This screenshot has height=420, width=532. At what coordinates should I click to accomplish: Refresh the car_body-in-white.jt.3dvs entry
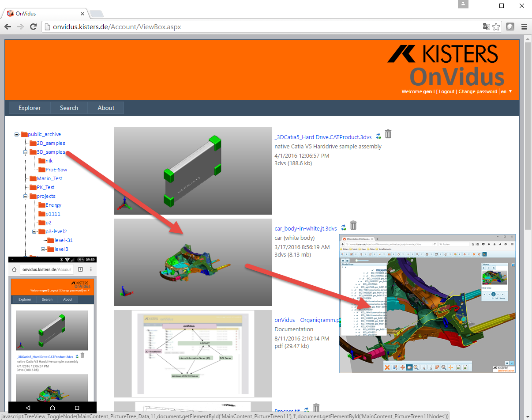pos(344,227)
